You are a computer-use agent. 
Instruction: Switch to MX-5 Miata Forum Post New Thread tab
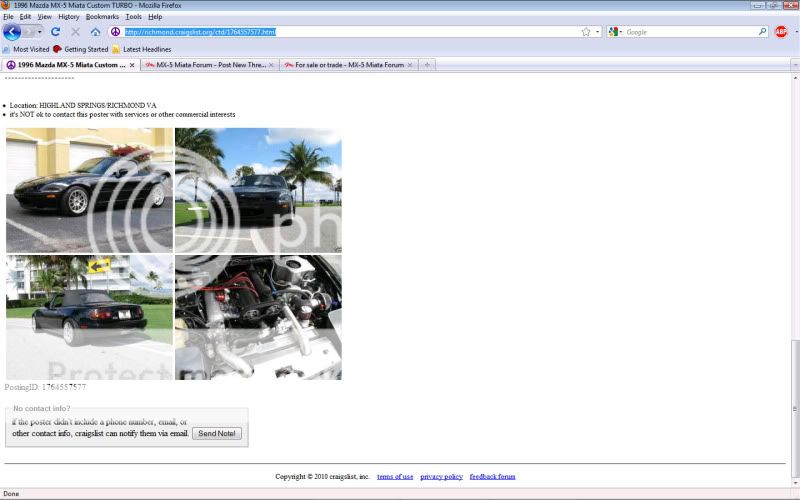click(x=206, y=65)
